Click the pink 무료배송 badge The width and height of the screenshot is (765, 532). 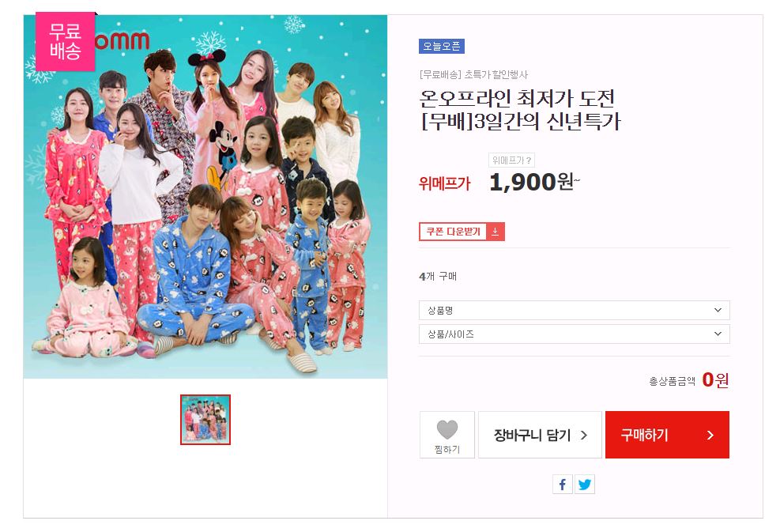click(65, 41)
